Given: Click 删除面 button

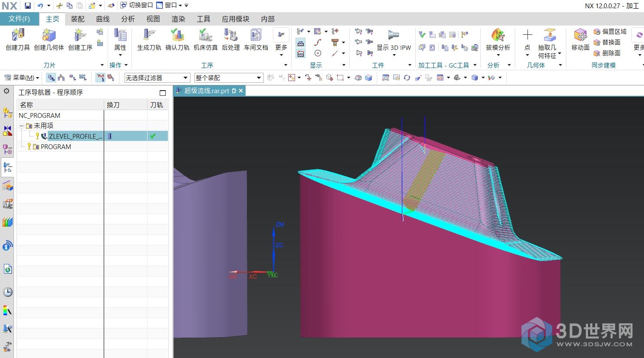Looking at the screenshot, I should pyautogui.click(x=607, y=53).
